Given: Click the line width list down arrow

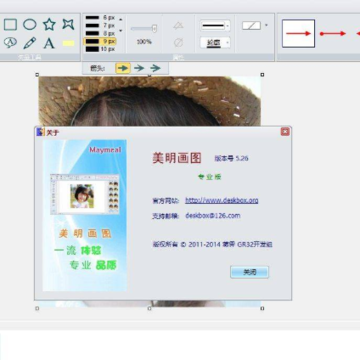Looking at the screenshot, I should pyautogui.click(x=121, y=31).
